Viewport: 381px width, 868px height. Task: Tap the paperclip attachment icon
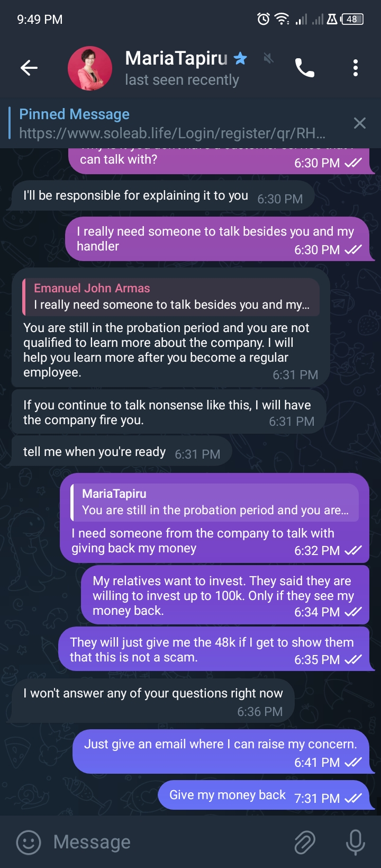304,842
